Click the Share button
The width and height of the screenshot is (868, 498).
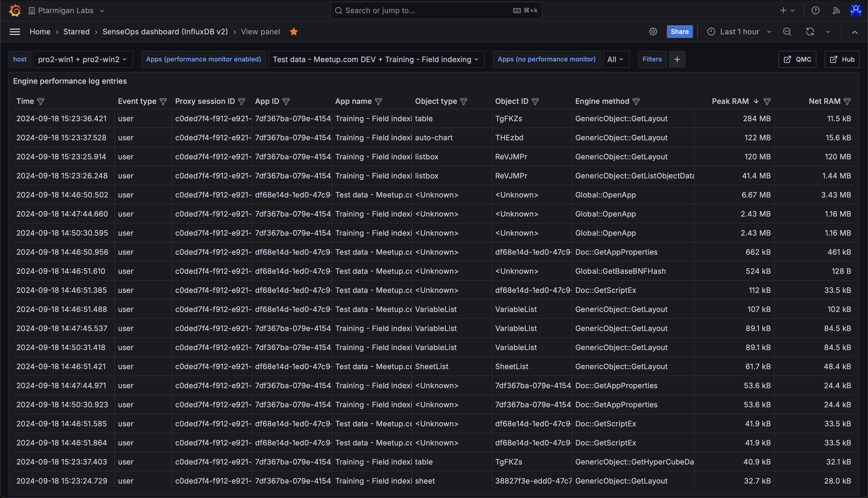[679, 31]
